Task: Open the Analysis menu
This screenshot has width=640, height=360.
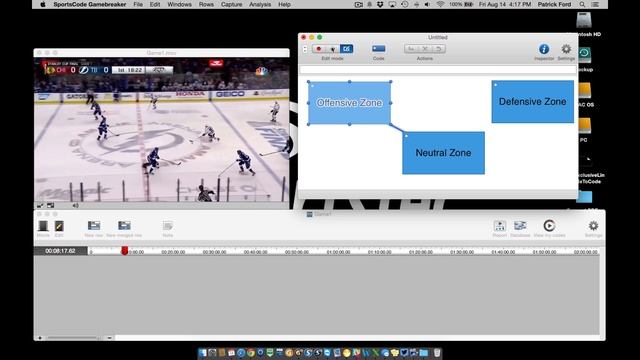Action: click(x=260, y=4)
